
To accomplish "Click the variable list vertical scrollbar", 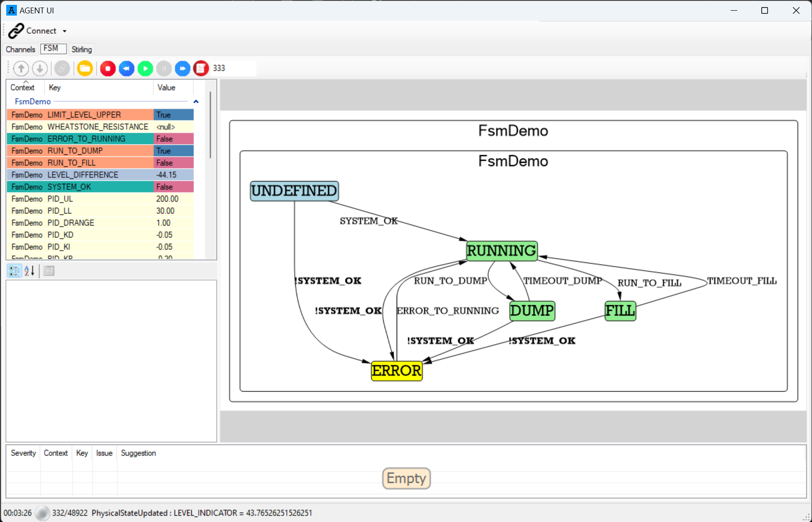I will point(210,125).
